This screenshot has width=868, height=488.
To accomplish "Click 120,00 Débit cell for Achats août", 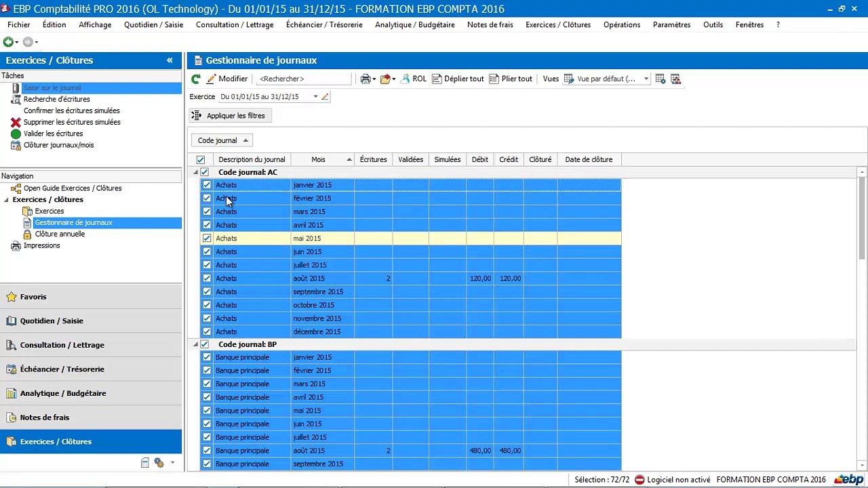I will pos(480,279).
